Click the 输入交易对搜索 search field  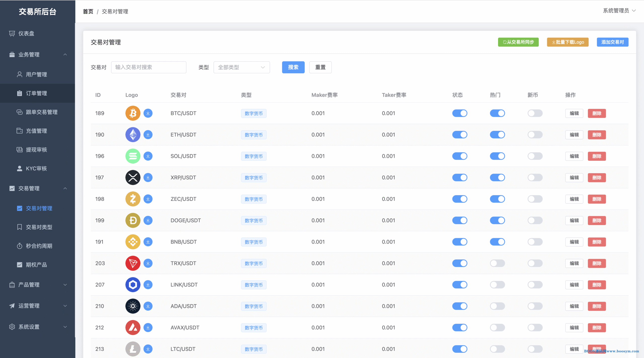click(148, 67)
